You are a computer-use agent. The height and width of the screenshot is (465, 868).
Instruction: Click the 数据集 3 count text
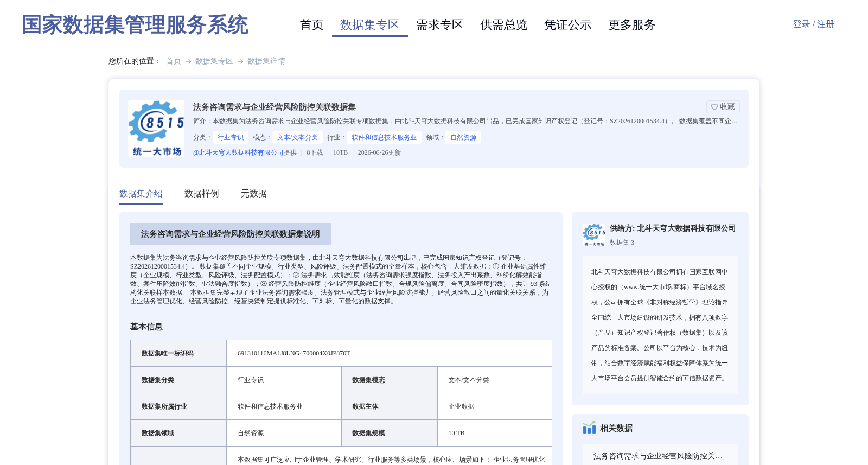pos(622,243)
